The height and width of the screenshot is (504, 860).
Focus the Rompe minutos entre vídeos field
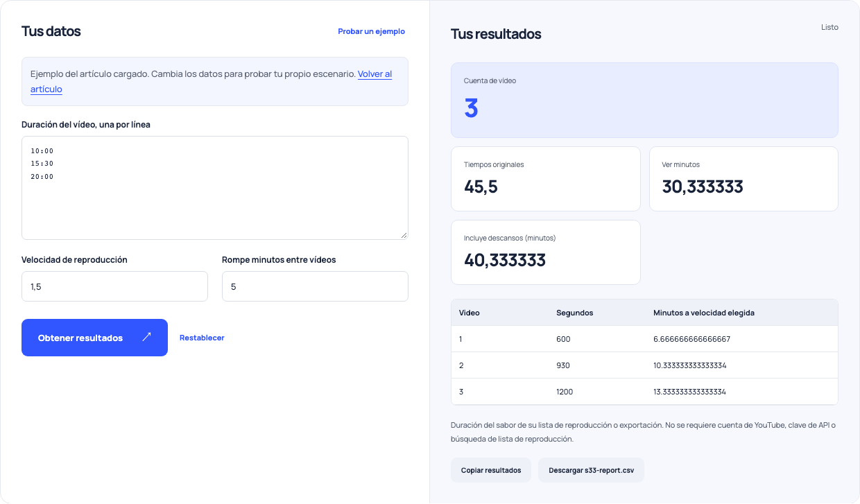315,286
